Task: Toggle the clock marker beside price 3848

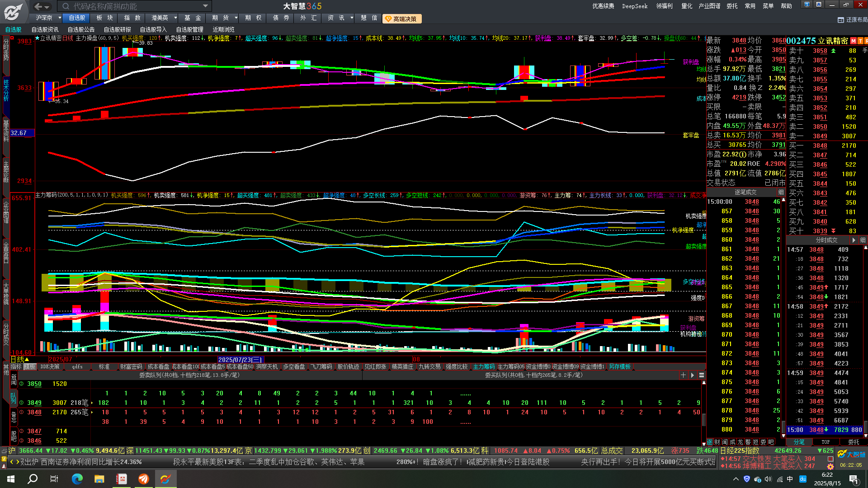Action: [x=21, y=412]
